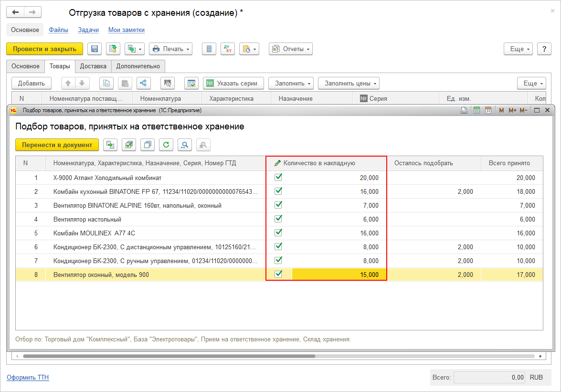Open the calendar icon in picker title bar
Image resolution: width=561 pixels, height=392 pixels.
[488, 110]
